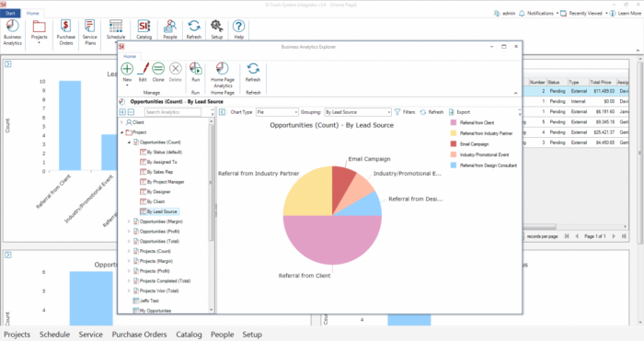Open the Grouping By Lead Source dropdown

pyautogui.click(x=358, y=112)
